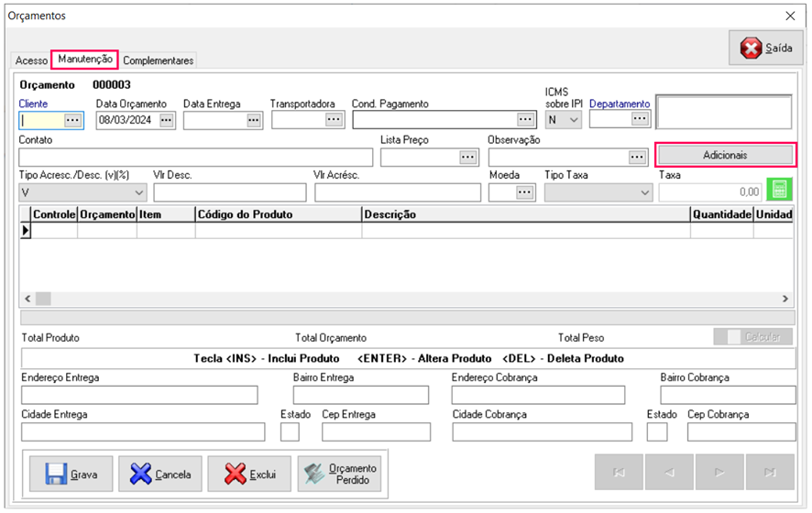Click the Saída exit button

point(766,49)
